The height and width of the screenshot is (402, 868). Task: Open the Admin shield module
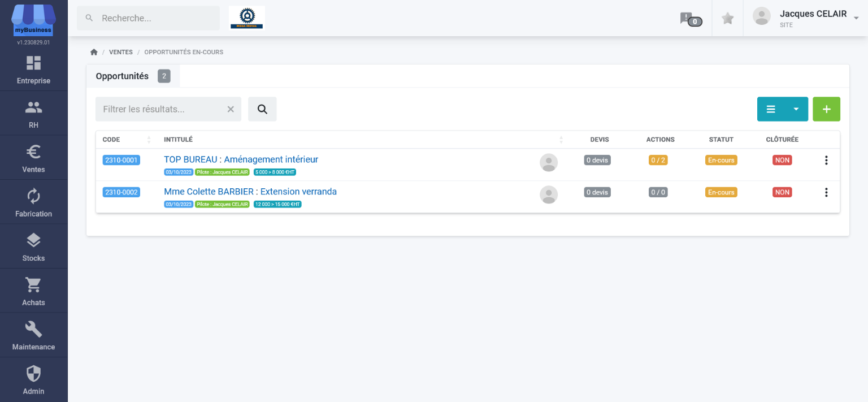(33, 379)
